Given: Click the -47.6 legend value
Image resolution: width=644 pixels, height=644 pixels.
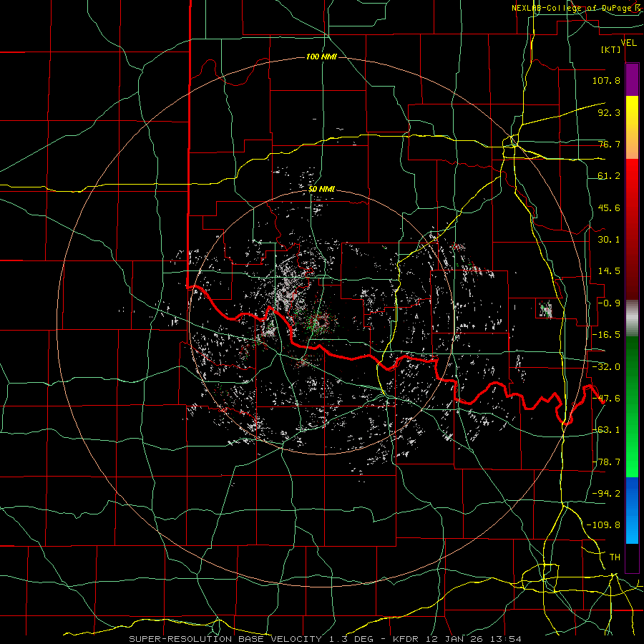Looking at the screenshot, I should (606, 399).
